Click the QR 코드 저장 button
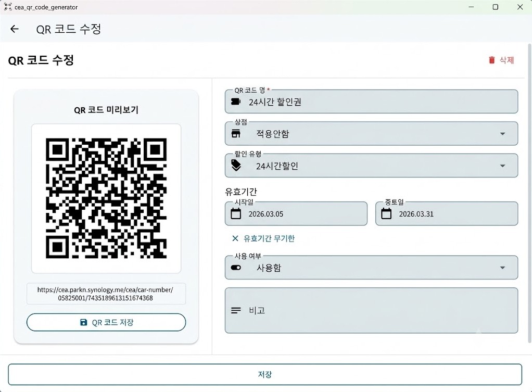Image resolution: width=532 pixels, height=392 pixels. (106, 322)
